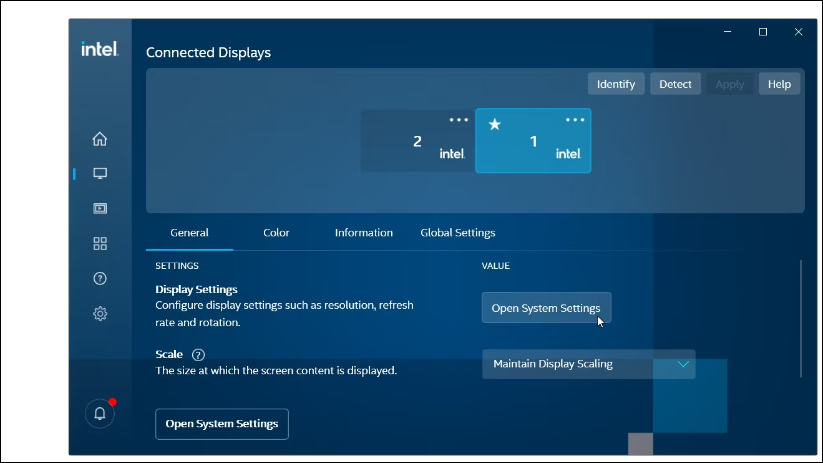Switch to the Global Settings tab
The image size is (823, 463).
coord(458,233)
